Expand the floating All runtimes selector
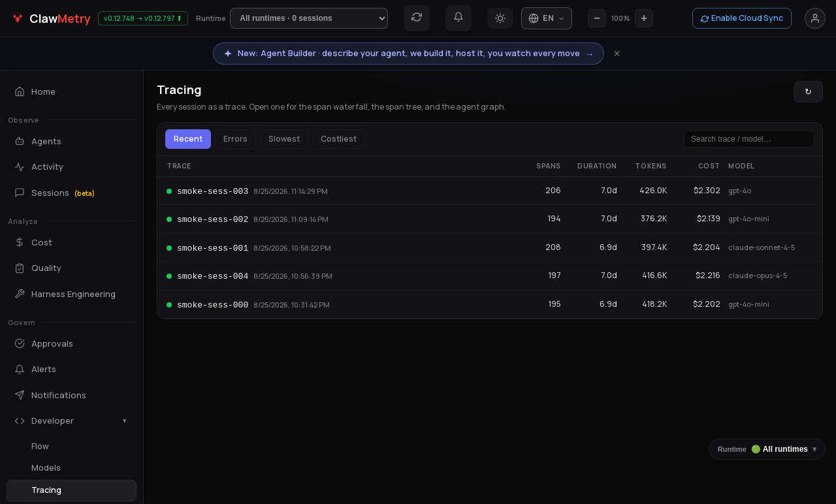 [x=767, y=449]
